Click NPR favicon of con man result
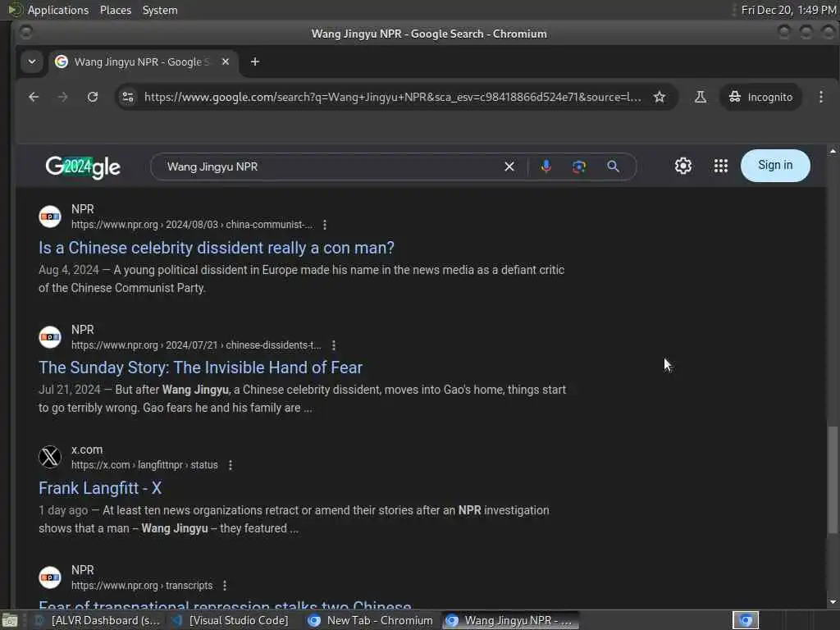The height and width of the screenshot is (630, 840). pyautogui.click(x=50, y=217)
